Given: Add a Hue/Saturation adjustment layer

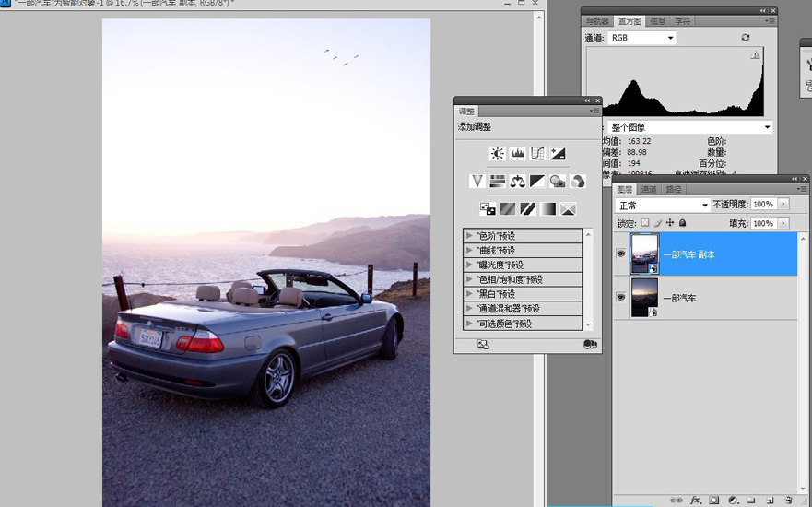Looking at the screenshot, I should point(497,181).
